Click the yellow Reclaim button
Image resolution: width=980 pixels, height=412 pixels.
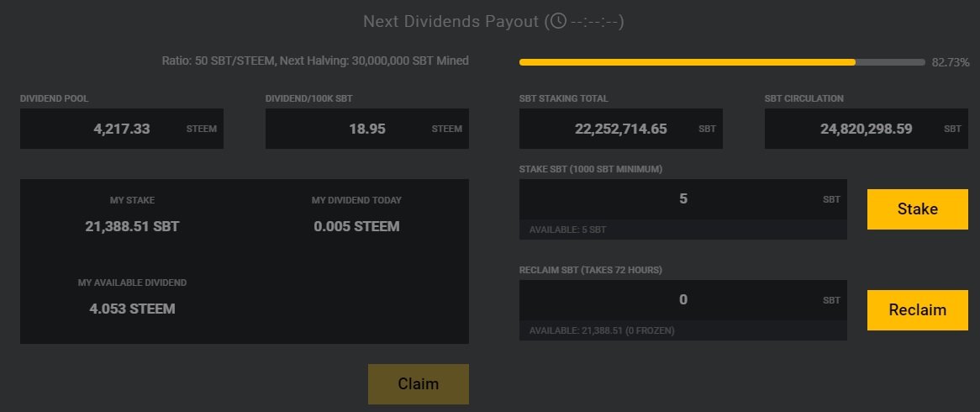[918, 310]
